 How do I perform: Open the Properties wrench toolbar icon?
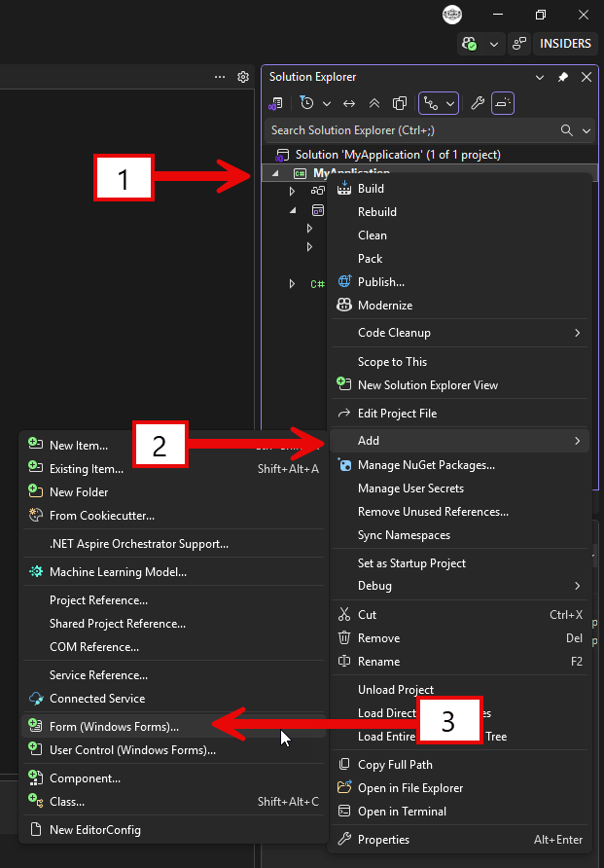click(x=478, y=103)
